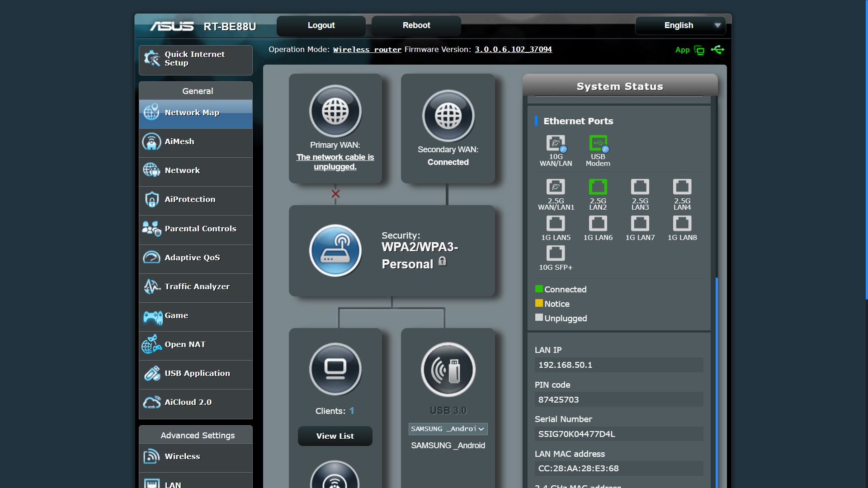Click the USB Modem port icon
Screen dimensions: 868x488
tap(598, 144)
